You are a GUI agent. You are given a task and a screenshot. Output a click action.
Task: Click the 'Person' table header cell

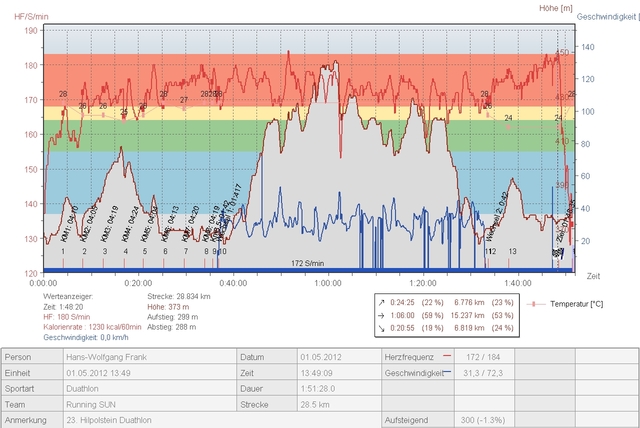33,357
